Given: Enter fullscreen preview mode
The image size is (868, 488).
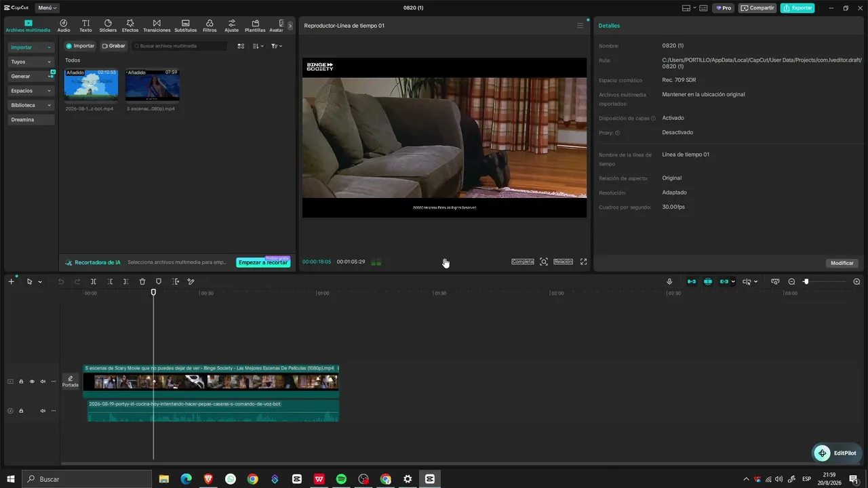Looking at the screenshot, I should coord(583,262).
